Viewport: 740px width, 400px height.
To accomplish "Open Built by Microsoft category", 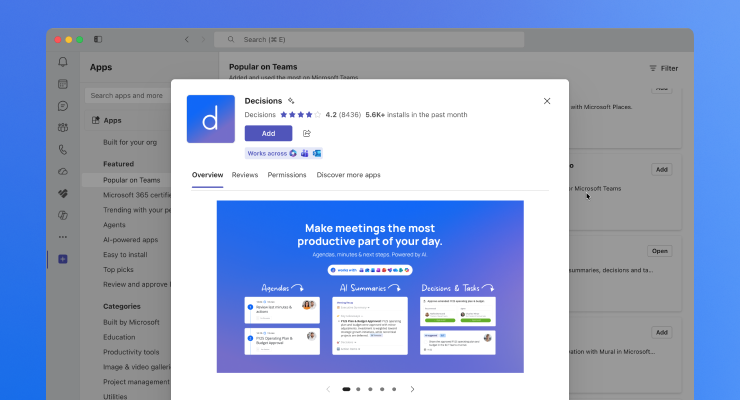I will click(131, 322).
